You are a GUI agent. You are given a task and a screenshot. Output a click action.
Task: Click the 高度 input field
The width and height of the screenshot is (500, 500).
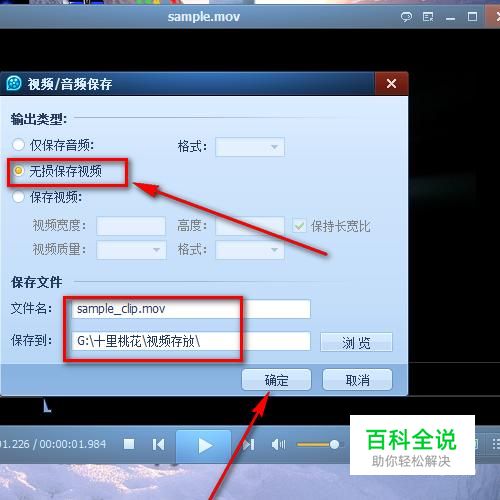pos(250,226)
